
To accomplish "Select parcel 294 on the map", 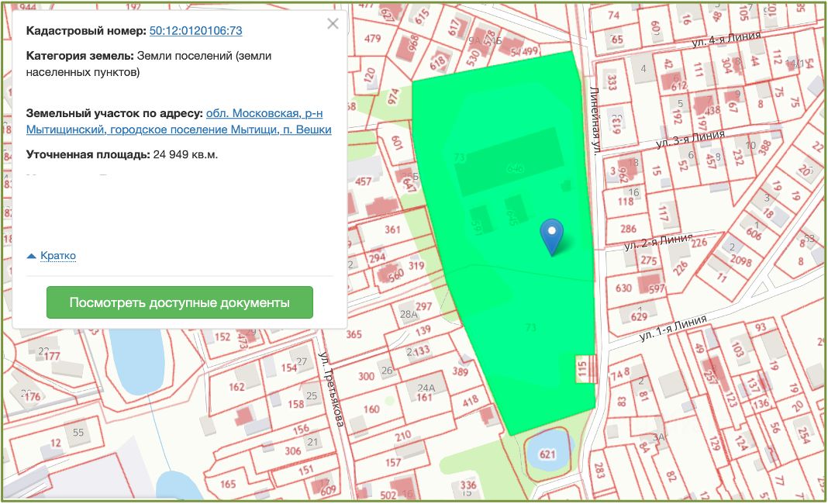I will pyautogui.click(x=377, y=257).
